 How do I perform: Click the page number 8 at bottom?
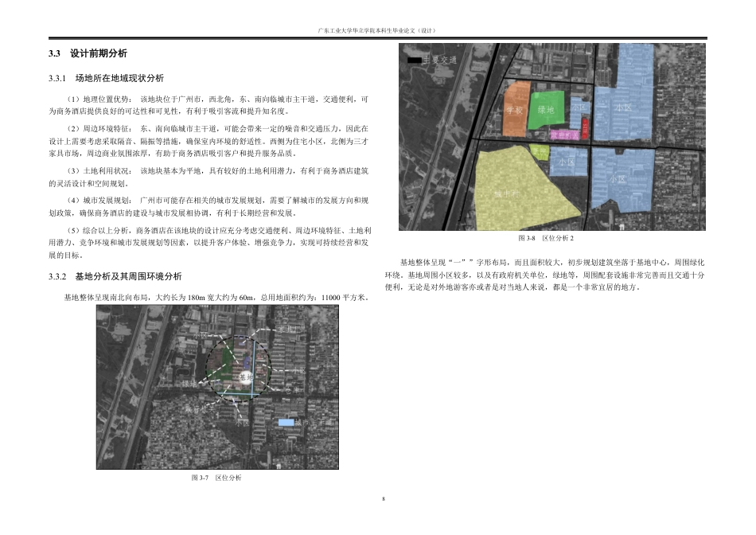click(384, 500)
